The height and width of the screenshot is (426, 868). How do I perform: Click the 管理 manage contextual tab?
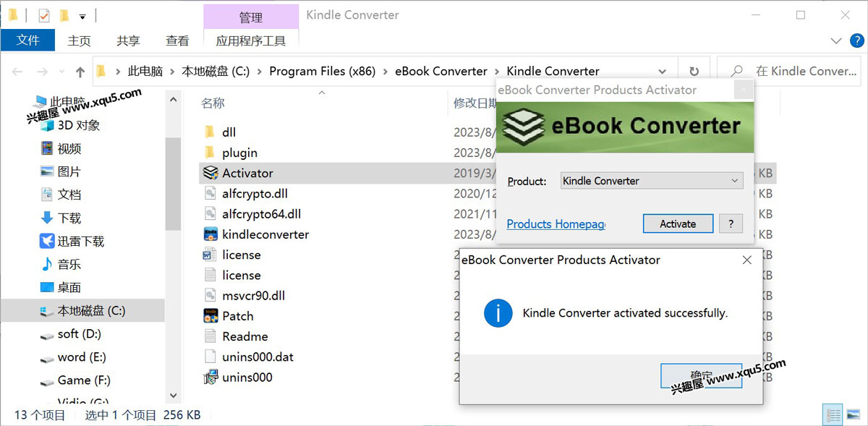[251, 17]
